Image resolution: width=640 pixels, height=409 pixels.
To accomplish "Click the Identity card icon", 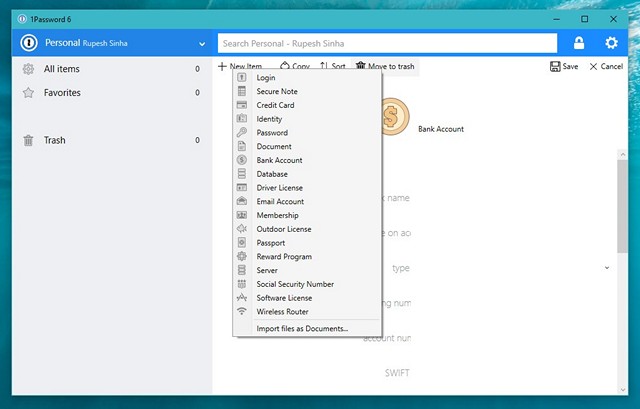I will 242,118.
